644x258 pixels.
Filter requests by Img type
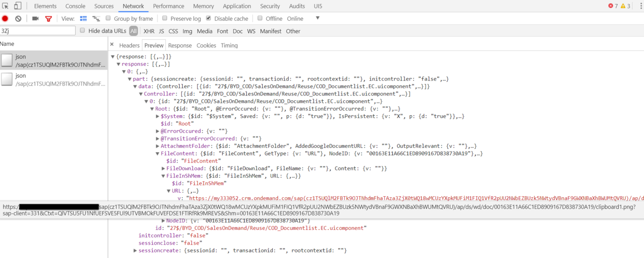click(187, 31)
